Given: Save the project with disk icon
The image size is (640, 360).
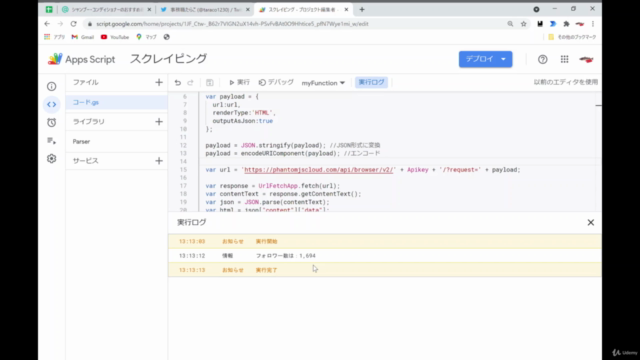Looking at the screenshot, I should tap(209, 83).
